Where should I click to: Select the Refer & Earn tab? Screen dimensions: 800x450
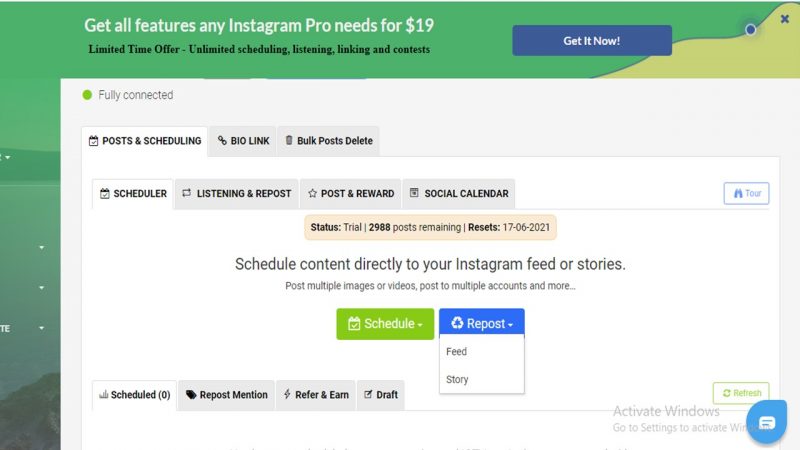[x=316, y=395]
